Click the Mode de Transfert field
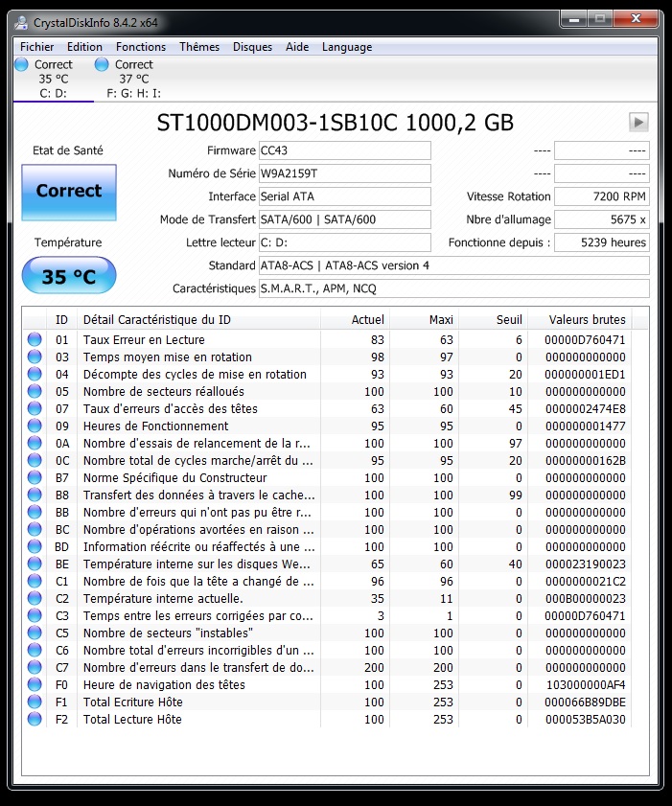This screenshot has width=672, height=806. (x=344, y=219)
